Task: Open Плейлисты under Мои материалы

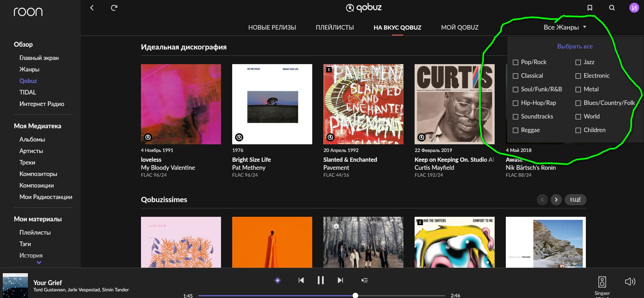Action: coord(35,232)
